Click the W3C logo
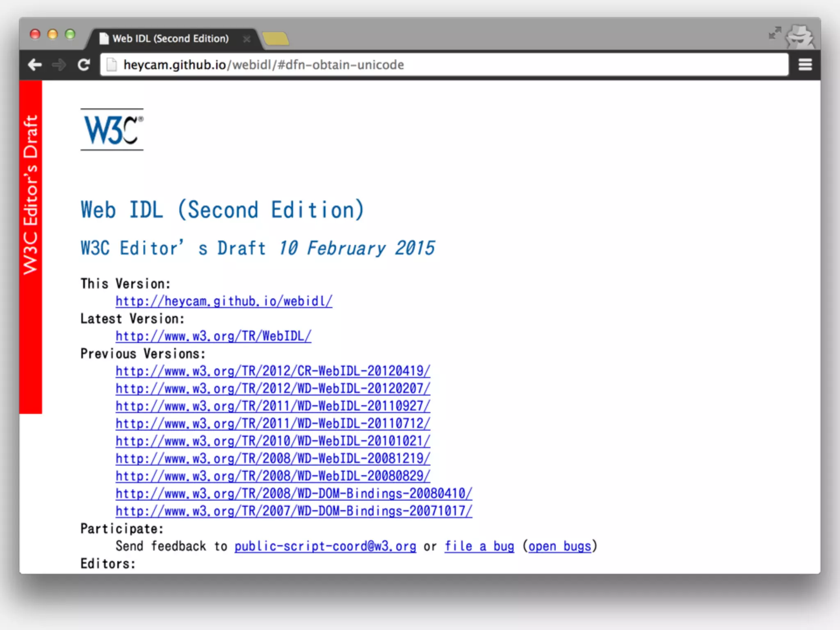This screenshot has height=630, width=840. (x=112, y=130)
